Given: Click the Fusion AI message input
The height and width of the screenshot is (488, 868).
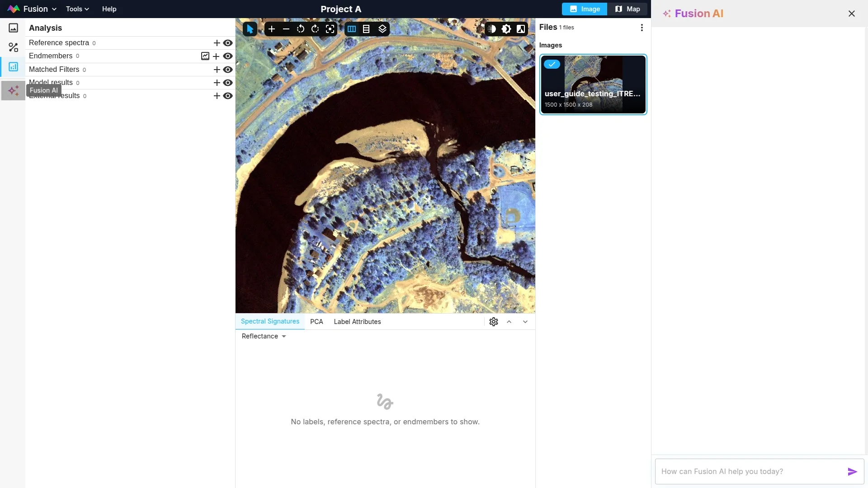Looking at the screenshot, I should (x=750, y=471).
